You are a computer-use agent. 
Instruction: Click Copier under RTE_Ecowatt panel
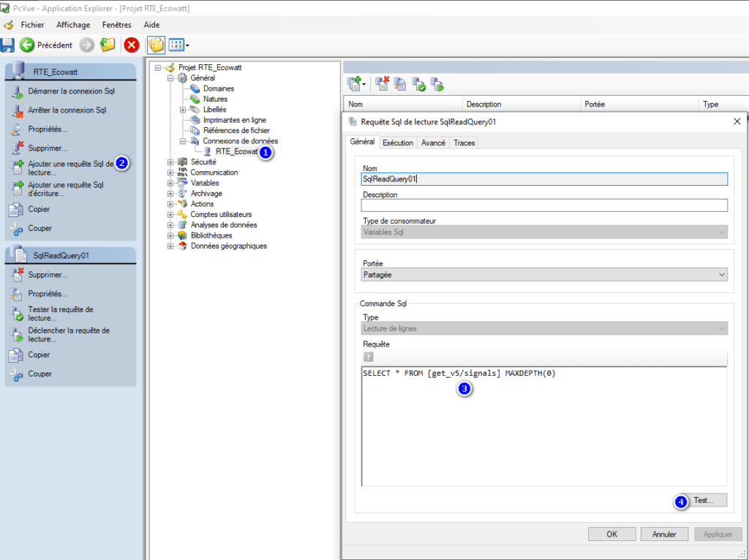click(39, 209)
